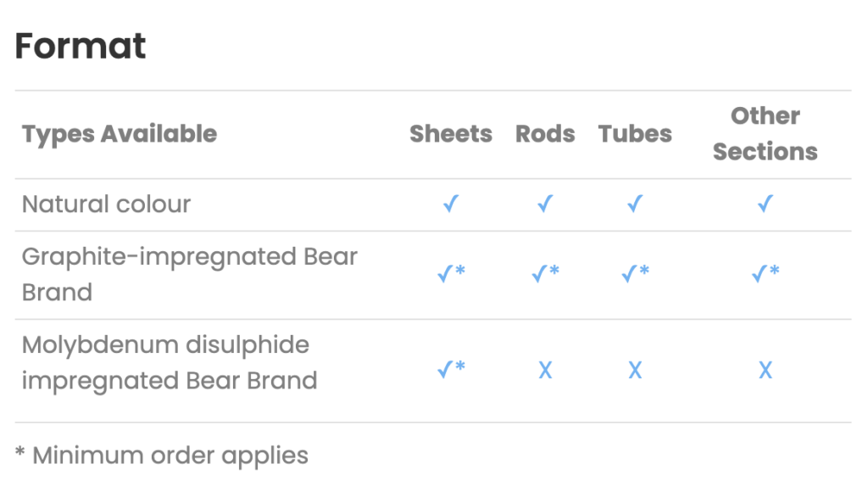The image size is (868, 492).
Task: Click the Molybdenum disulphide Sheets checkmark
Action: [x=451, y=369]
